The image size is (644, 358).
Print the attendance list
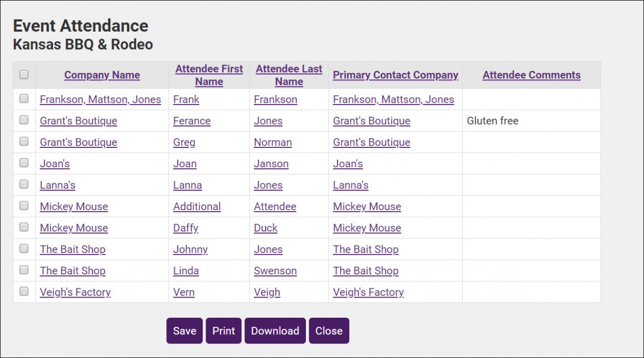click(x=223, y=331)
